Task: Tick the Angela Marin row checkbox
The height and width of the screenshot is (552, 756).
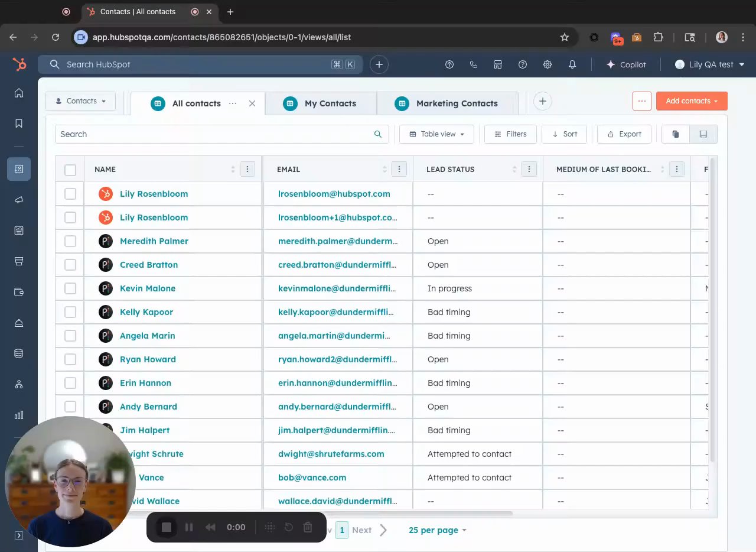Action: [70, 336]
